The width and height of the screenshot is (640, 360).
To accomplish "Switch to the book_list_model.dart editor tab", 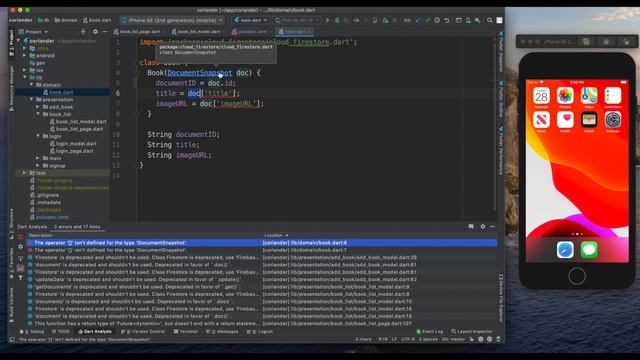I will tap(198, 31).
